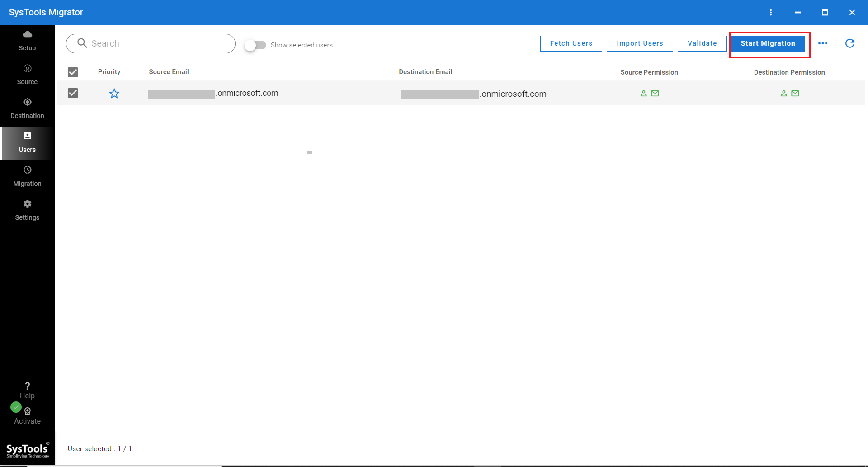868x467 pixels.
Task: Open the Migration sidebar section
Action: tap(27, 177)
